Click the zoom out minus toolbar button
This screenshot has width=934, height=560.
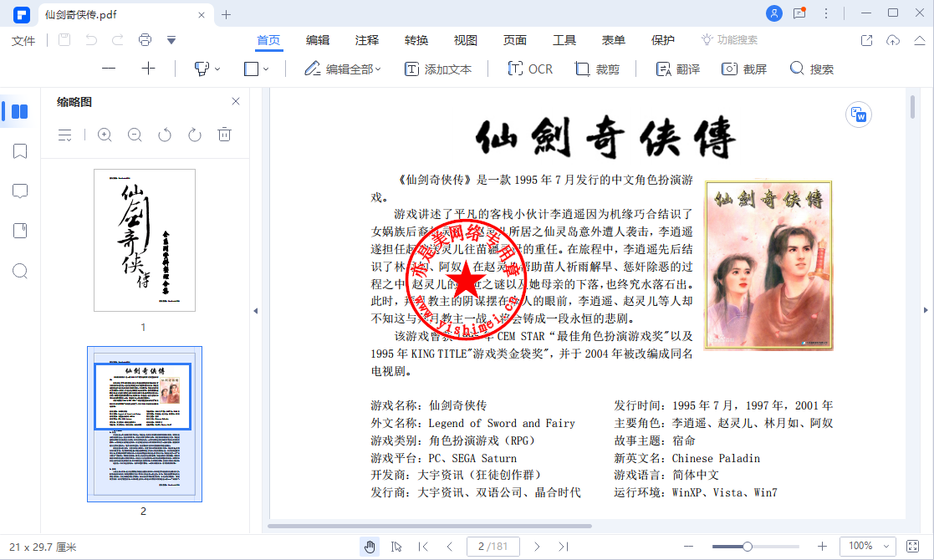tap(109, 69)
